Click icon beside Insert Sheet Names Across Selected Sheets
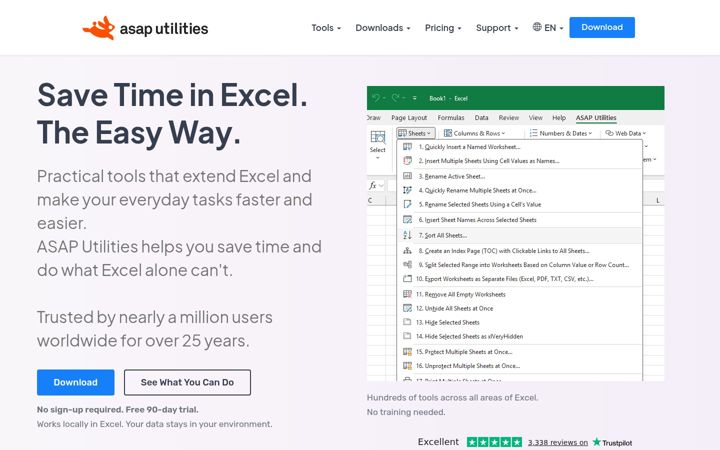The height and width of the screenshot is (450, 720). tap(407, 219)
